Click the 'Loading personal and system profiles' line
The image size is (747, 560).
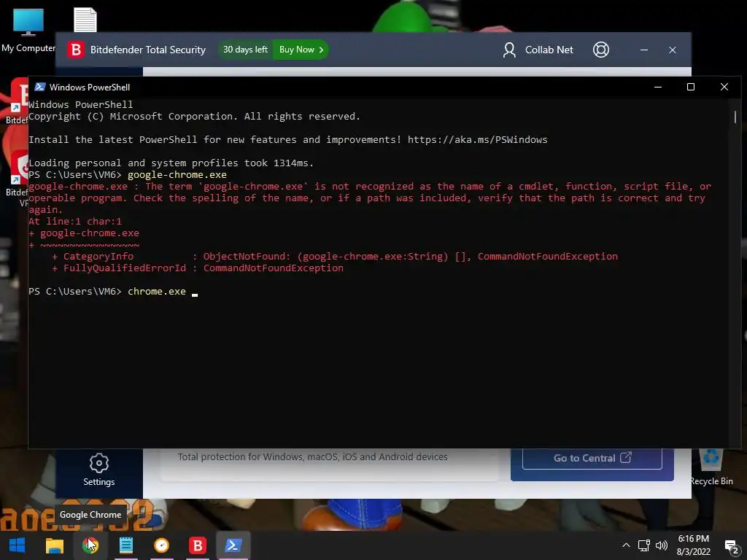171,163
